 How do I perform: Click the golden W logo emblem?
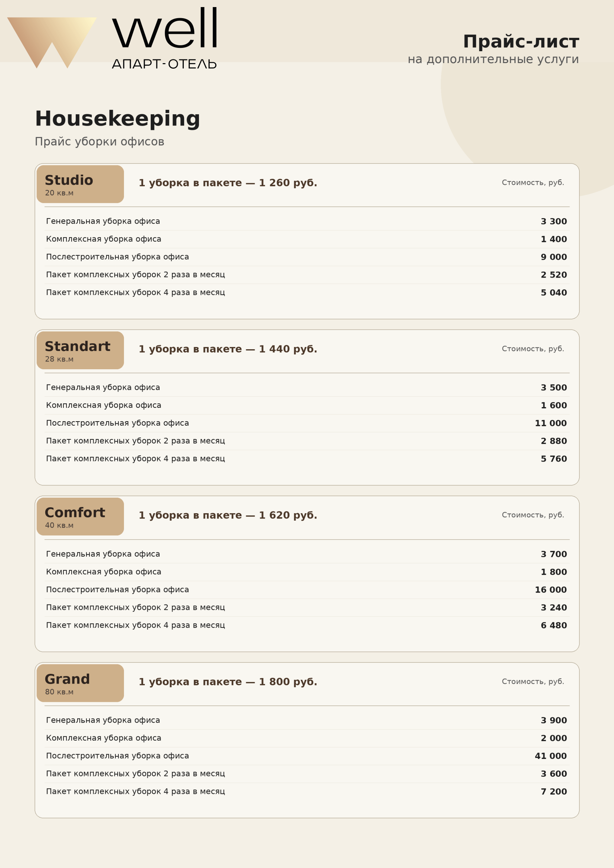click(52, 38)
